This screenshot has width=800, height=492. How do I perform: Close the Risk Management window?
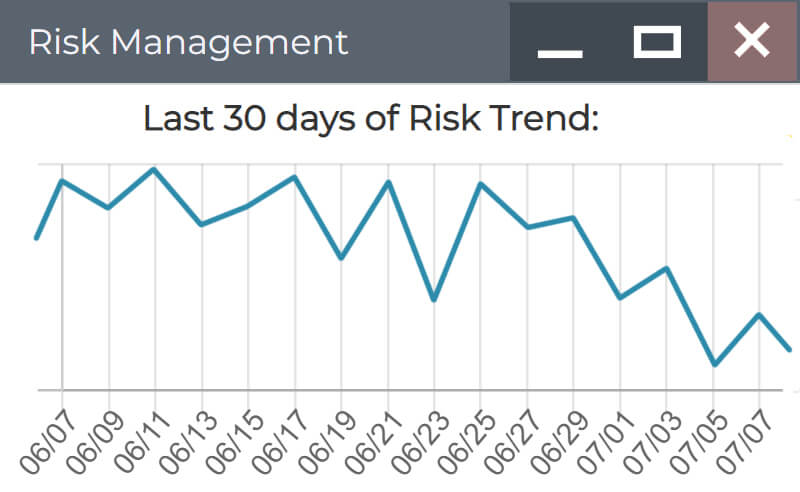(x=753, y=42)
